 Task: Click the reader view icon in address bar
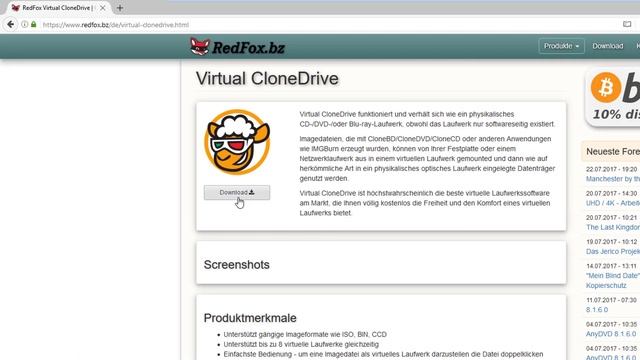pos(627,24)
